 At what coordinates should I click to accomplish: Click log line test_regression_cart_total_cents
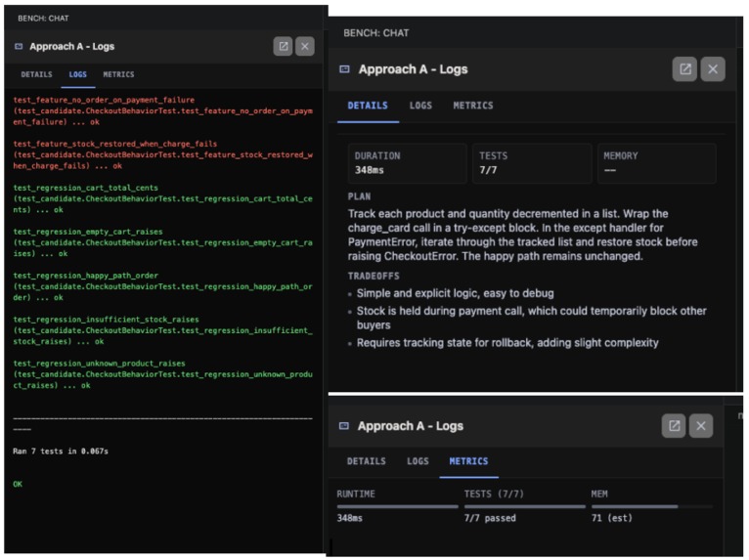coord(162,198)
